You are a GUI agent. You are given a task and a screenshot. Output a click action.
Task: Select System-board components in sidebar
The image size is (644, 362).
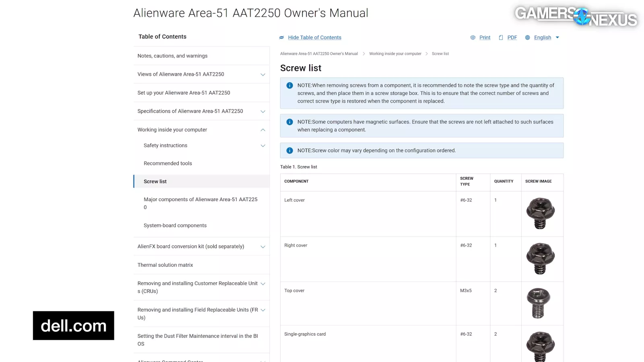click(175, 226)
